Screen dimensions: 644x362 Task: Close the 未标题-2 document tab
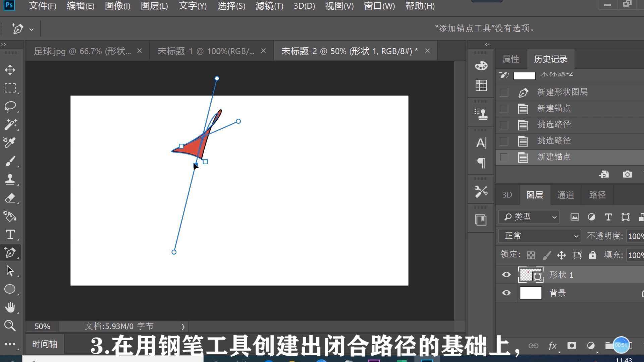[x=427, y=51]
